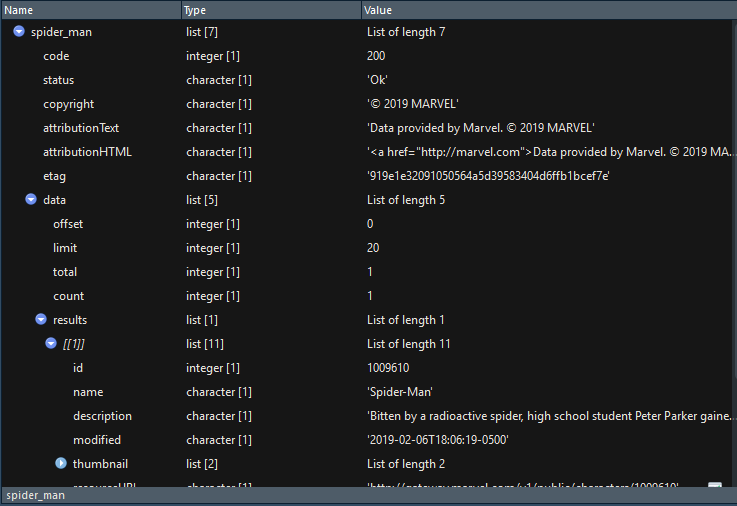This screenshot has width=737, height=506.
Task: Select the spider_man root row name
Action: coord(62,32)
